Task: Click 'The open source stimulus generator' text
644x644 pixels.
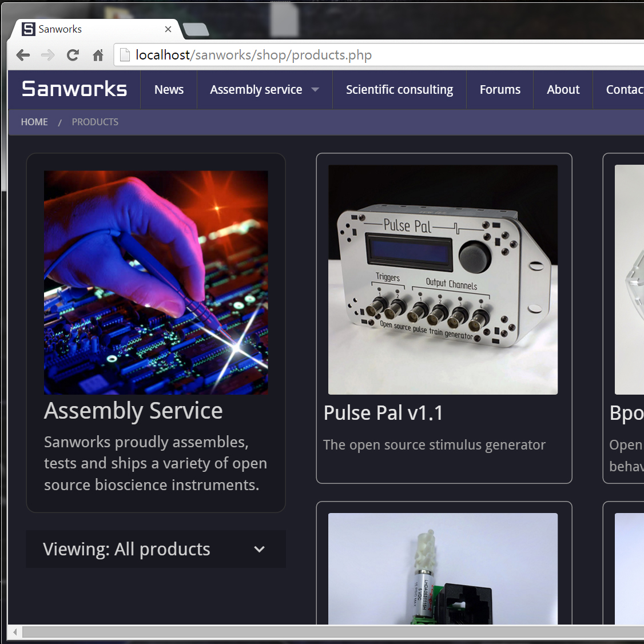Action: 435,445
